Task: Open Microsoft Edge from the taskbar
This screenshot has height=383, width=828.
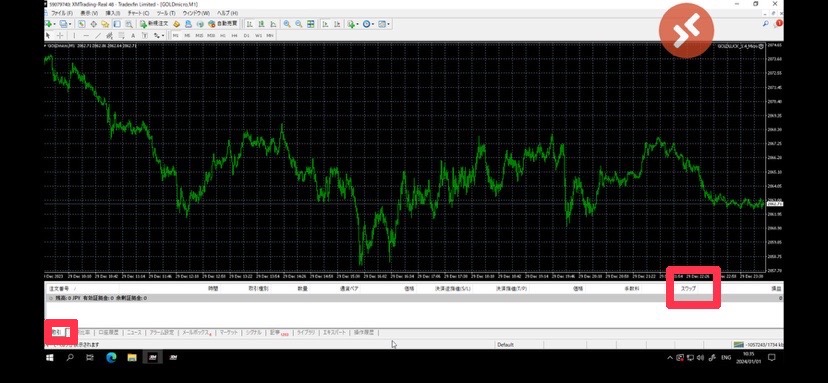Action: click(111, 358)
